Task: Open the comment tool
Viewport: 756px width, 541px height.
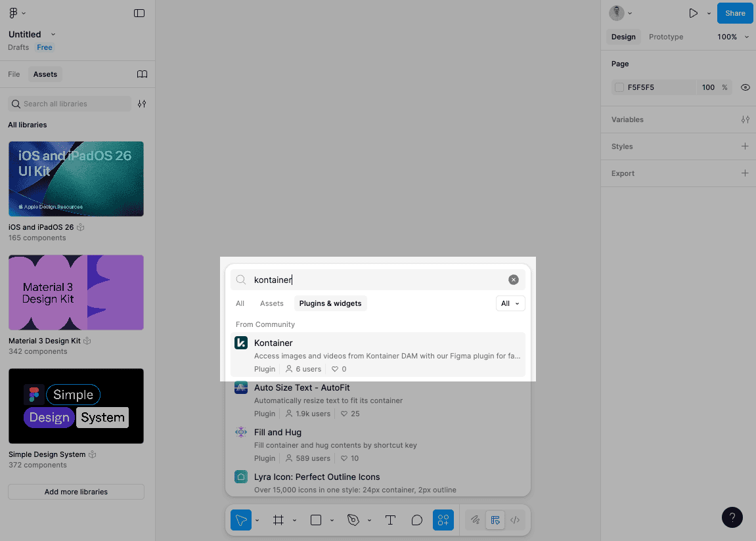Action: (x=417, y=519)
